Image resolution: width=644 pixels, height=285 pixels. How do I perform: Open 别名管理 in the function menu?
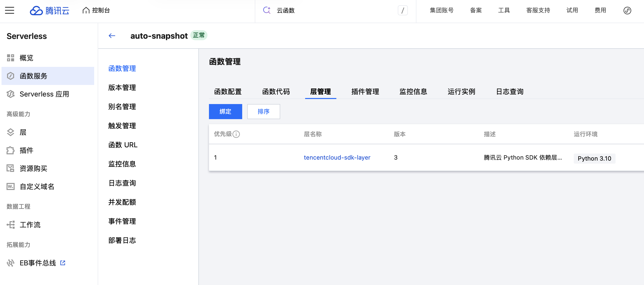pos(122,107)
